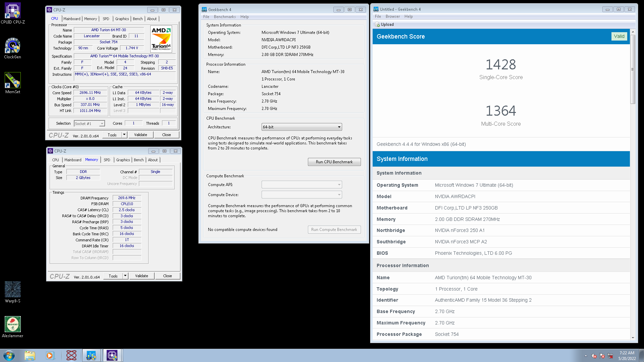
Task: Click the Core Speed 2696.11 MHz field
Action: click(90, 93)
